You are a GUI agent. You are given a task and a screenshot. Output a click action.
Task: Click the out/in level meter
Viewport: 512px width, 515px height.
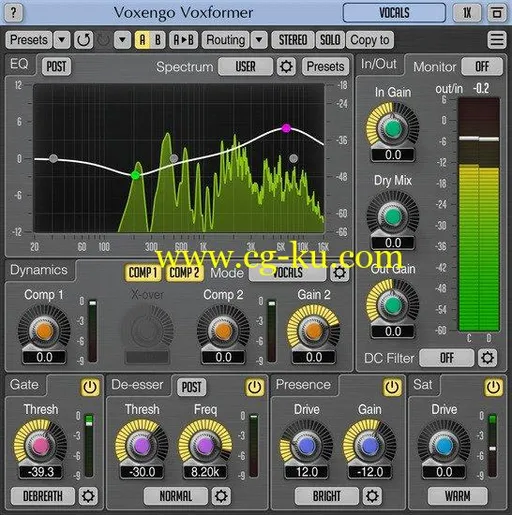coord(479,214)
